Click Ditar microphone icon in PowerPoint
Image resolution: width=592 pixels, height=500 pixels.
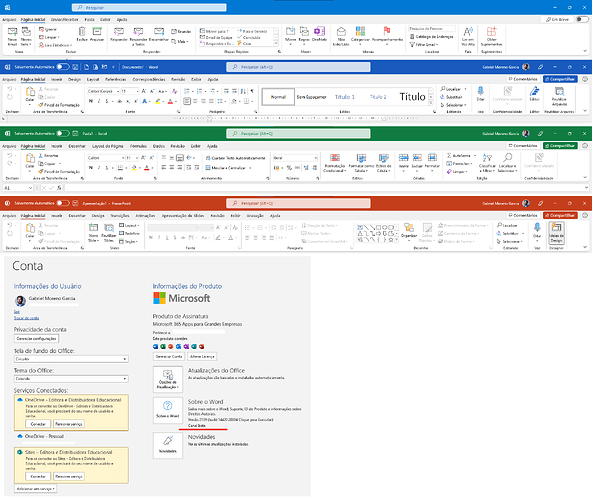coord(537,227)
